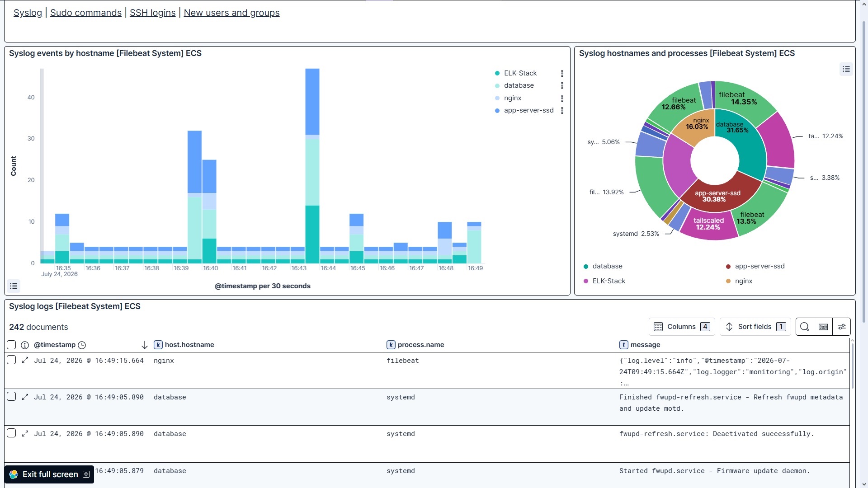Open table display settings
The height and width of the screenshot is (488, 868).
point(841,327)
